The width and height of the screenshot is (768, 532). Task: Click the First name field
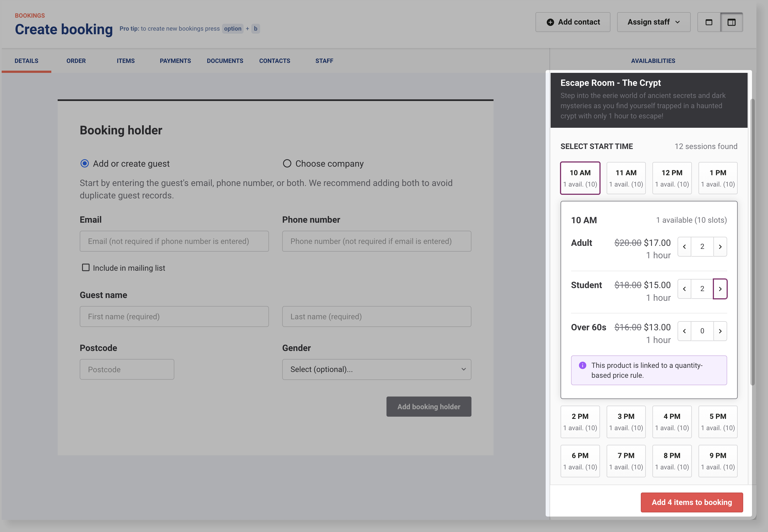174,317
